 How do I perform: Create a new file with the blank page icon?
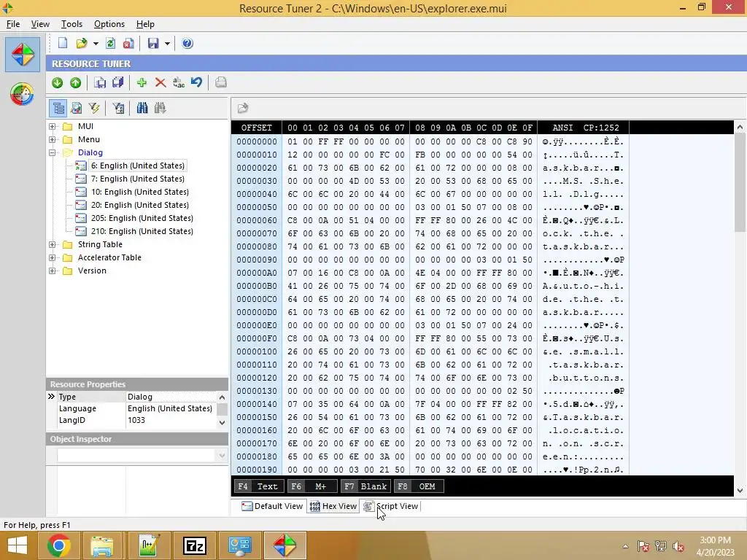63,43
